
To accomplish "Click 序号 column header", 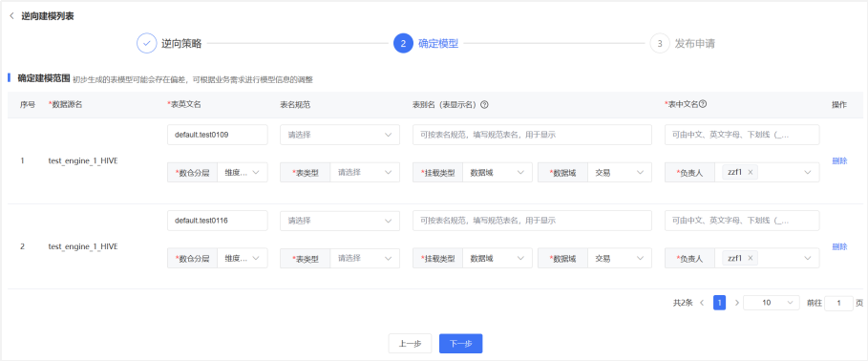I will pos(28,105).
